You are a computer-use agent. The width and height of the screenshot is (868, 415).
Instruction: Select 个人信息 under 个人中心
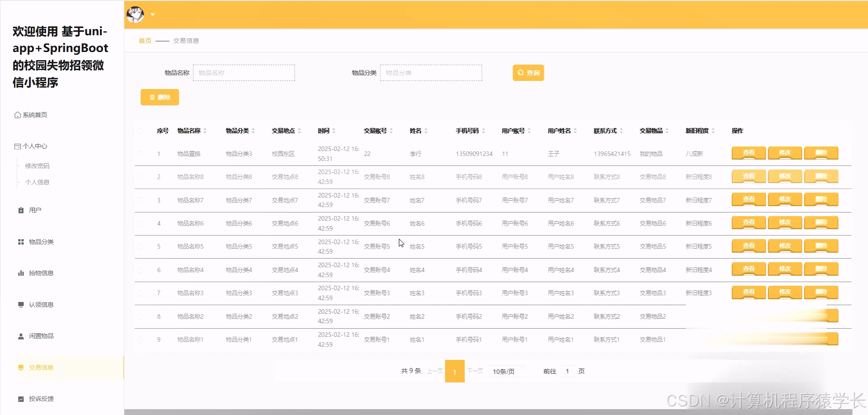(x=36, y=182)
